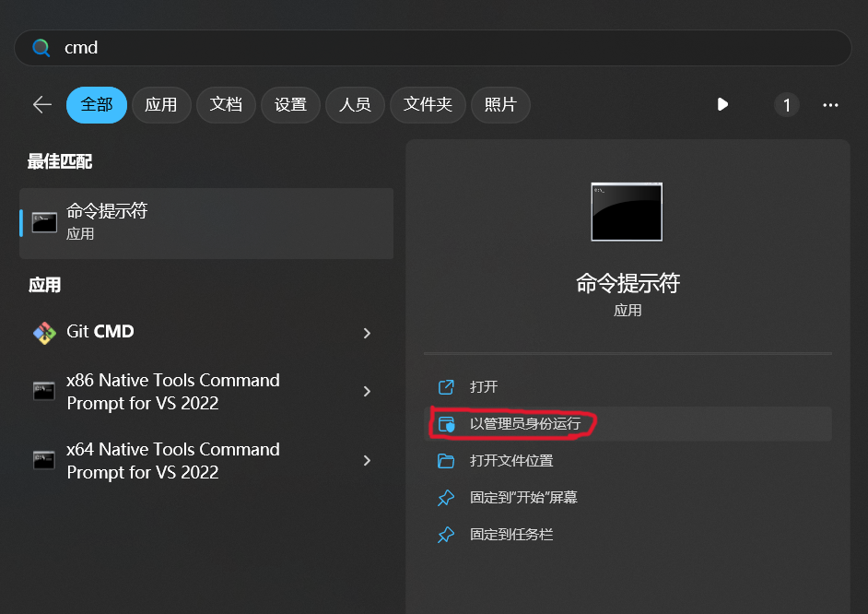The image size is (868, 614).
Task: Switch to the 设置 filter tab
Action: [x=290, y=105]
